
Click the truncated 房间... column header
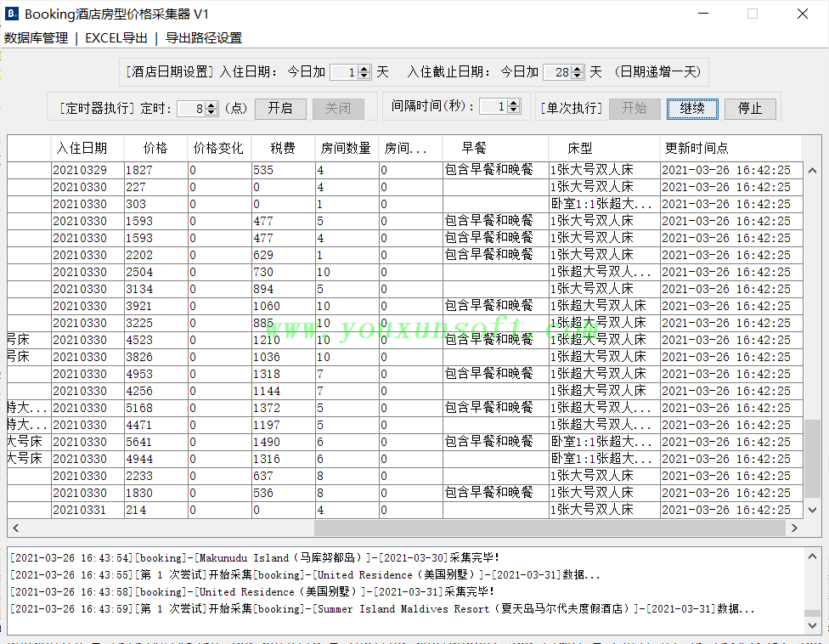pos(410,148)
